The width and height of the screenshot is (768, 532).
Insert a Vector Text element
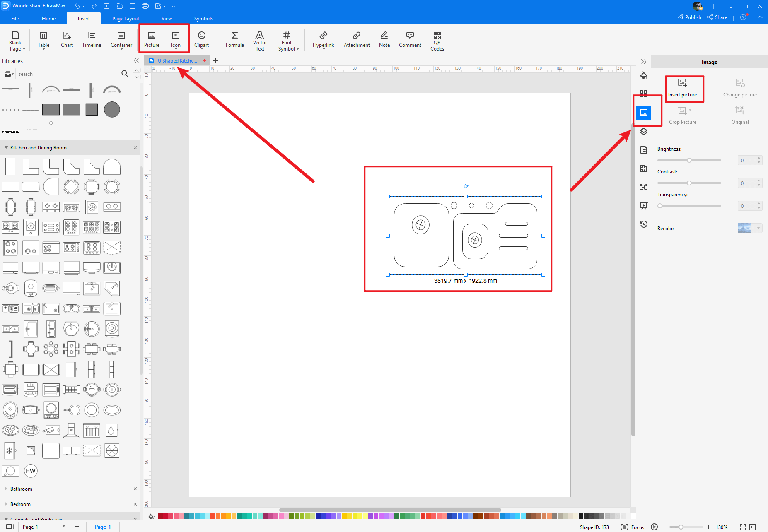pos(260,39)
